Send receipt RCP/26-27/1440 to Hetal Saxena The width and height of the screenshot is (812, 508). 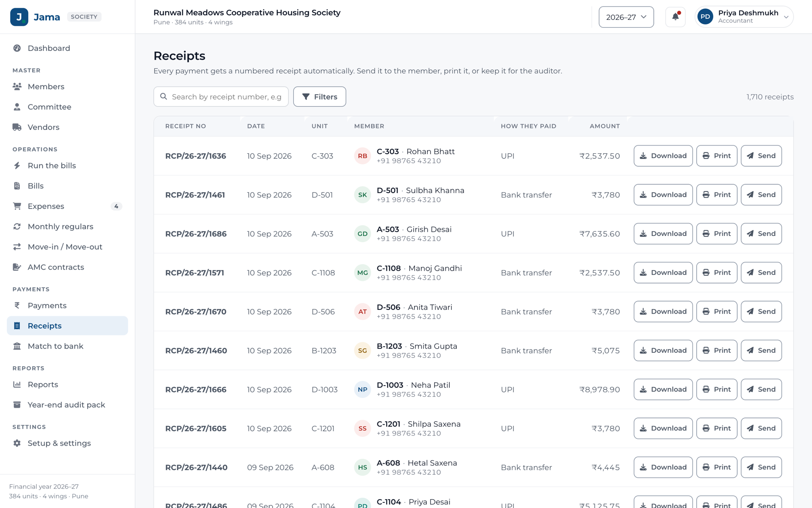[x=761, y=467]
